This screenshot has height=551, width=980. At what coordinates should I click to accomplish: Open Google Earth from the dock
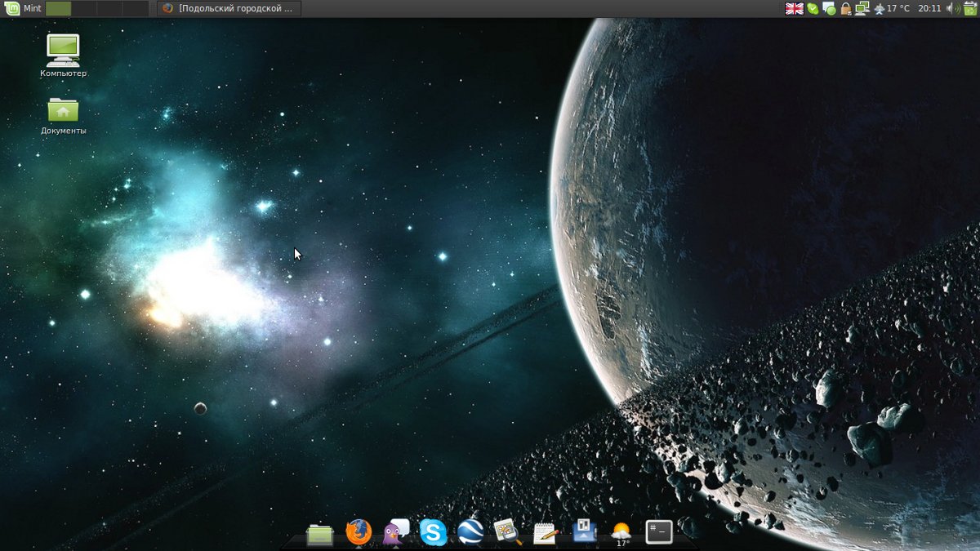point(470,533)
